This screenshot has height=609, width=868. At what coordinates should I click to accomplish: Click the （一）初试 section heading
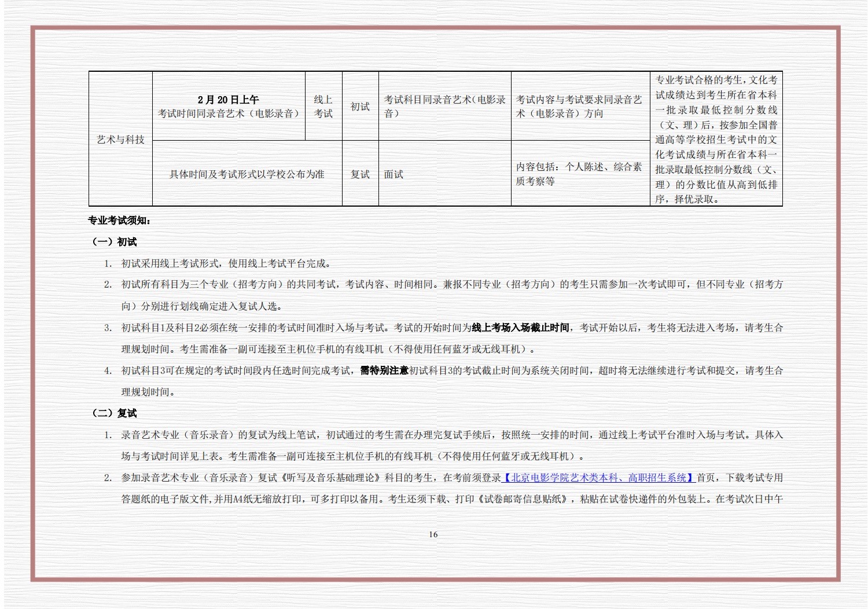click(x=114, y=242)
